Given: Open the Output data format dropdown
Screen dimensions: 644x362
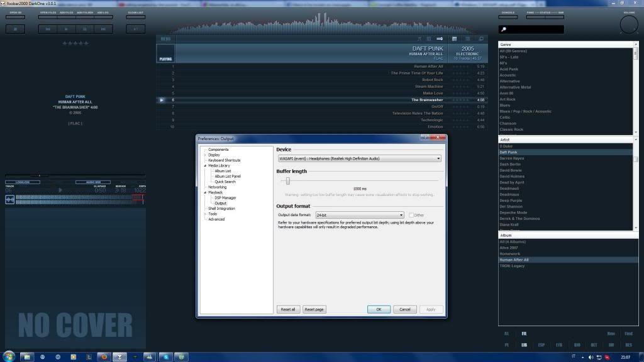Looking at the screenshot, I should 359,215.
